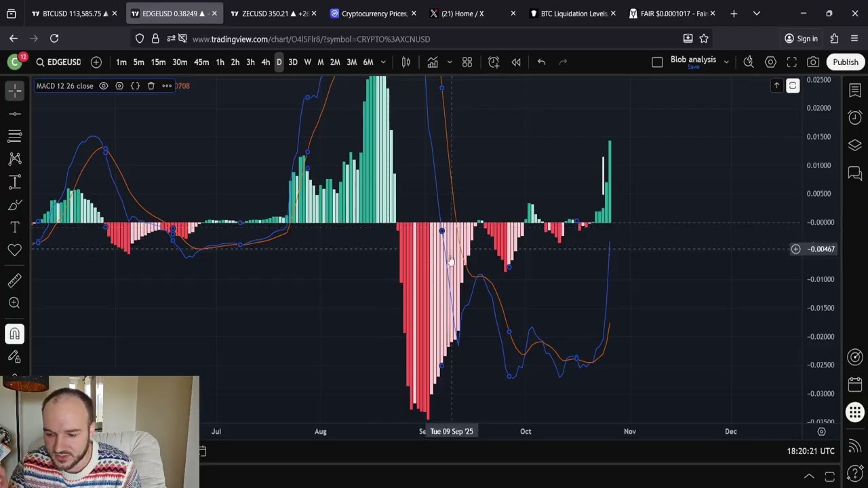Move MACD pane up arrow

(776, 85)
